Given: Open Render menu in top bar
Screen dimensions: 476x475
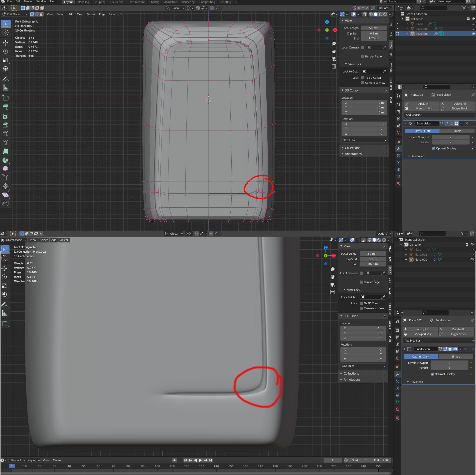Looking at the screenshot, I should pyautogui.click(x=28, y=1).
